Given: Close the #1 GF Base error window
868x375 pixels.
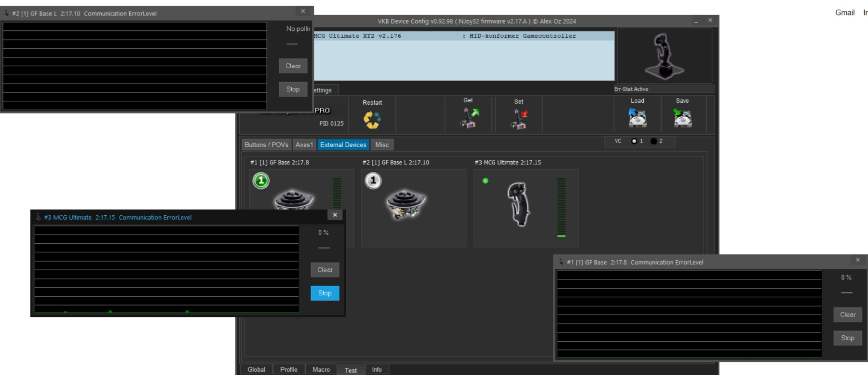Looking at the screenshot, I should pos(858,260).
